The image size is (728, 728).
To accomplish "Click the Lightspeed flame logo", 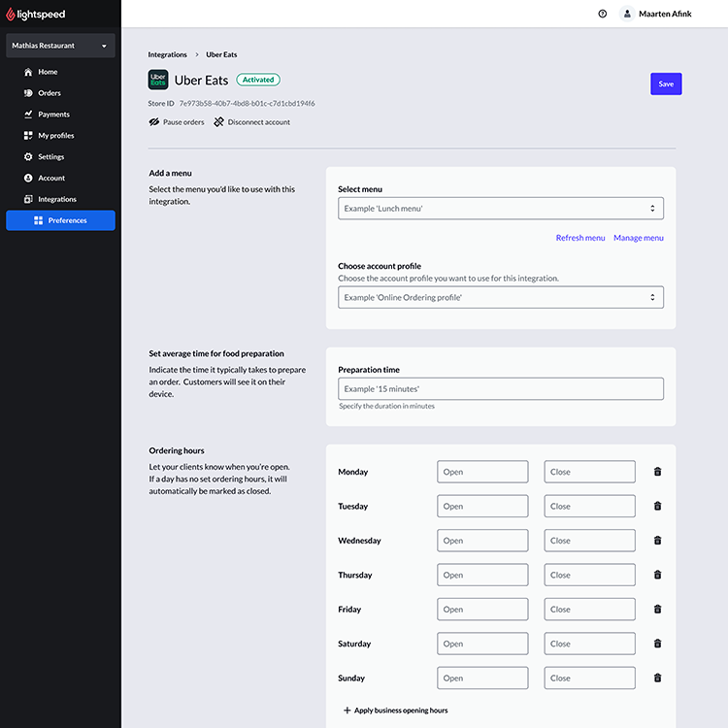I will click(x=11, y=15).
